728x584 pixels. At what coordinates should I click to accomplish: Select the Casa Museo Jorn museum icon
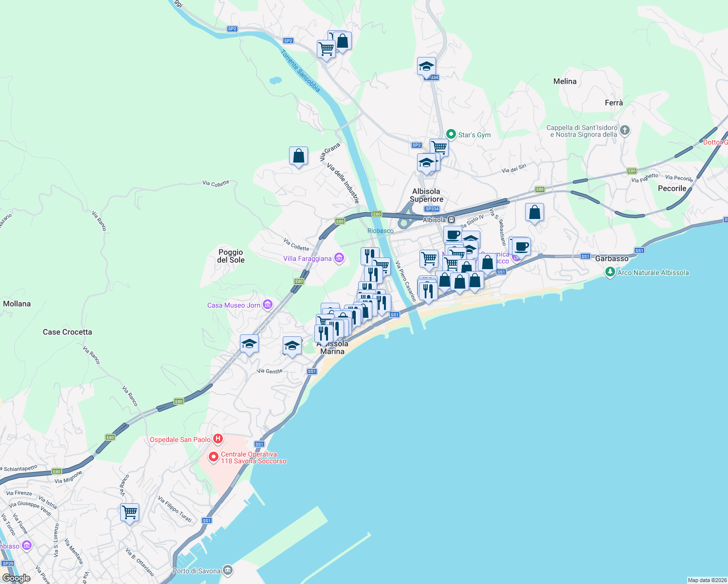267,305
